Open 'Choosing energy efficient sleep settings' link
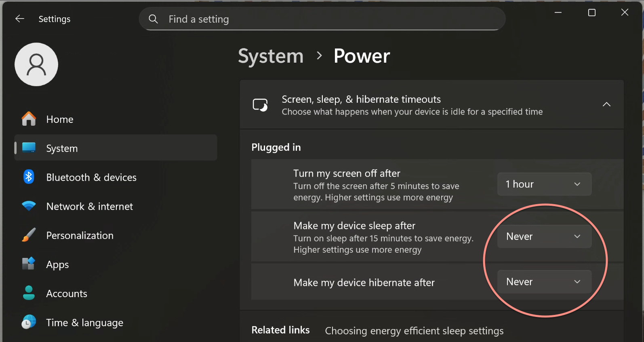This screenshot has height=342, width=644. point(414,330)
